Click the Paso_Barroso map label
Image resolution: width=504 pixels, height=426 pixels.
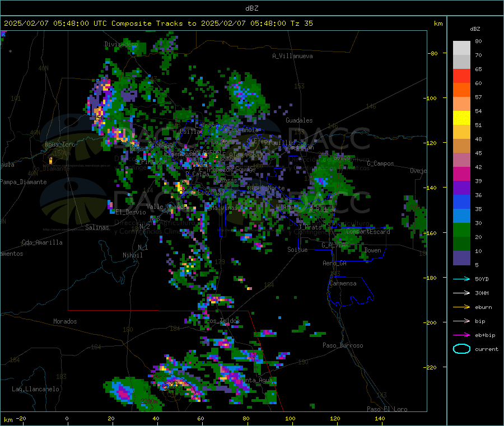[343, 345]
